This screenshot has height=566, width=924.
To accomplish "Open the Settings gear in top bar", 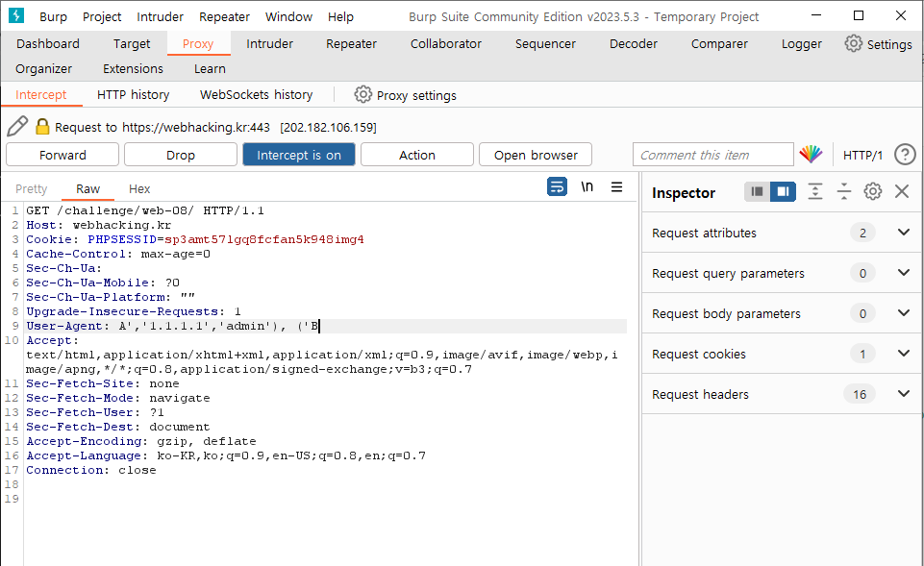I will tap(853, 43).
